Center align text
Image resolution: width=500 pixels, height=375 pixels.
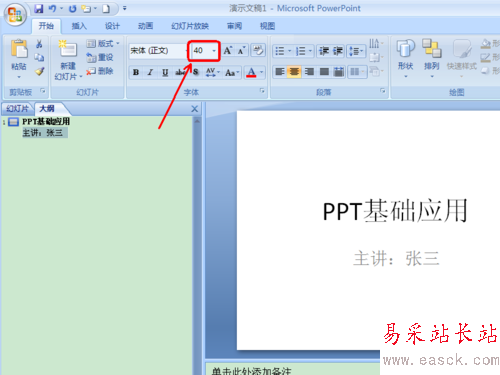[294, 72]
